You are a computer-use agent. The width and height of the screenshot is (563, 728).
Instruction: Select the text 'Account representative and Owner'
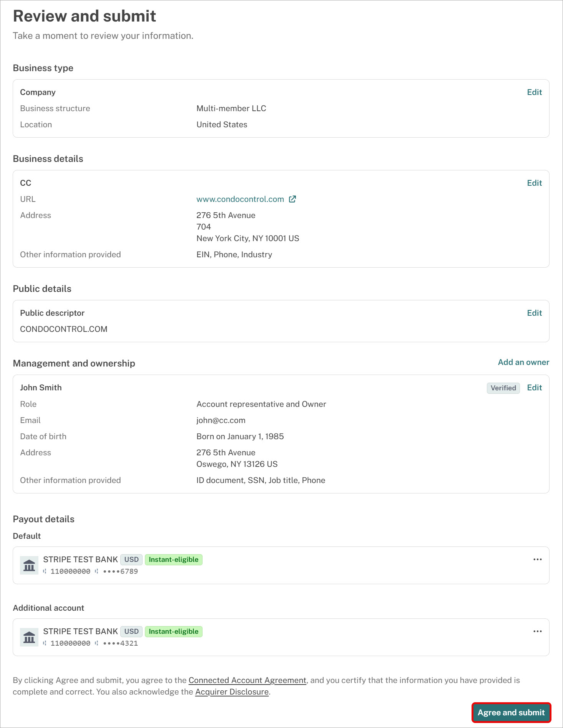coord(261,404)
